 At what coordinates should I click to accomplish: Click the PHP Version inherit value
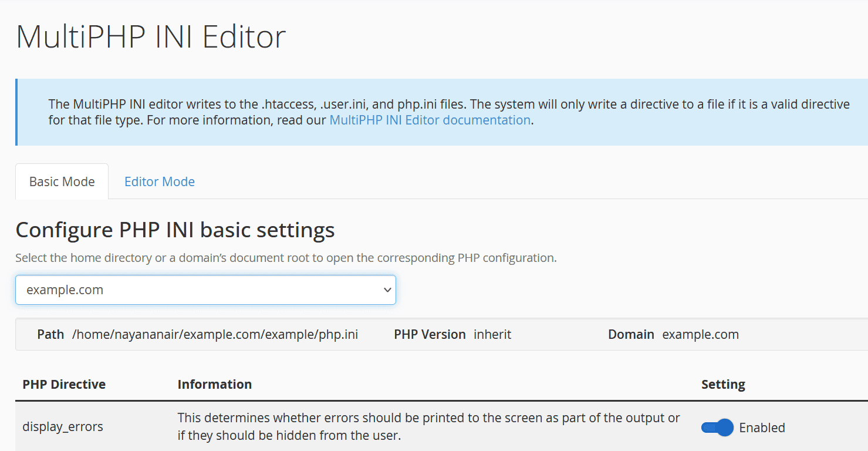(x=492, y=334)
